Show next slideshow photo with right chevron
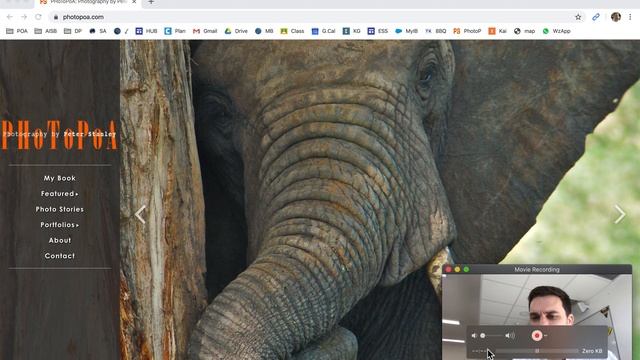This screenshot has height=360, width=640. click(x=620, y=214)
